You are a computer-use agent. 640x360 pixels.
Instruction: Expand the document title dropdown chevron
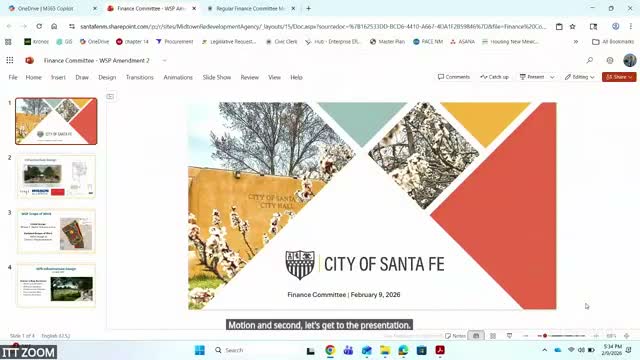click(164, 60)
